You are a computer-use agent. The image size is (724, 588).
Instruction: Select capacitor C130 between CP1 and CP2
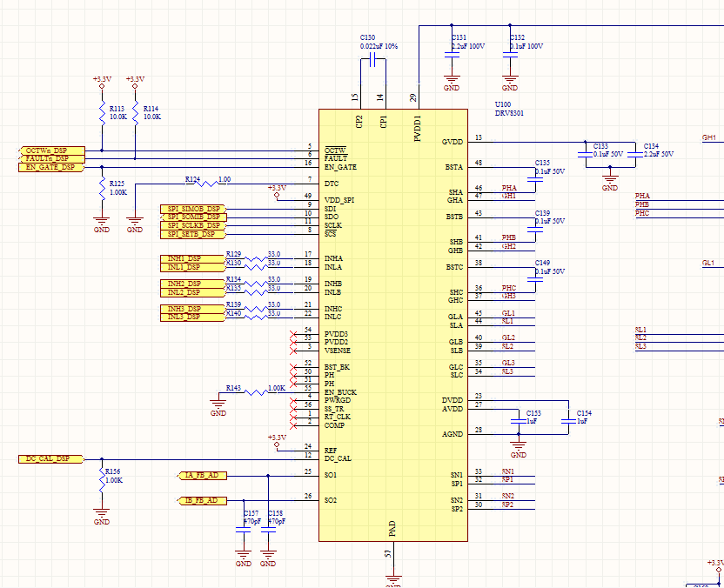coord(373,59)
